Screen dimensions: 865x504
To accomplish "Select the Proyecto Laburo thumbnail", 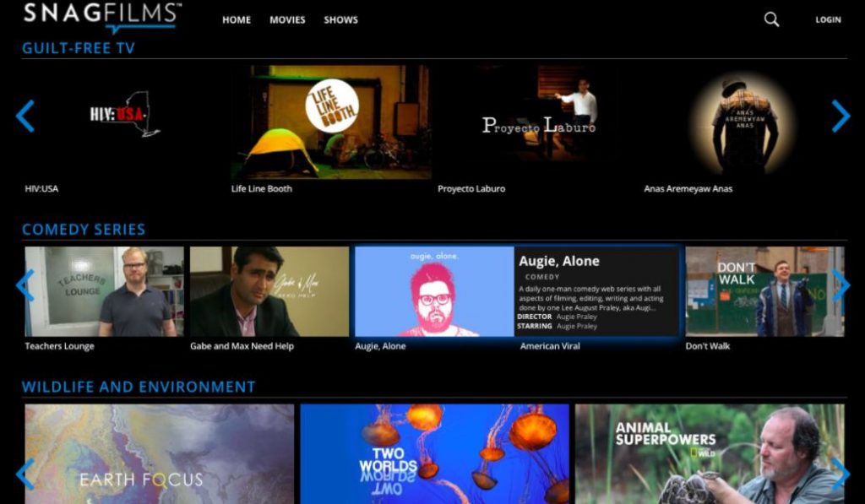I will (x=537, y=122).
